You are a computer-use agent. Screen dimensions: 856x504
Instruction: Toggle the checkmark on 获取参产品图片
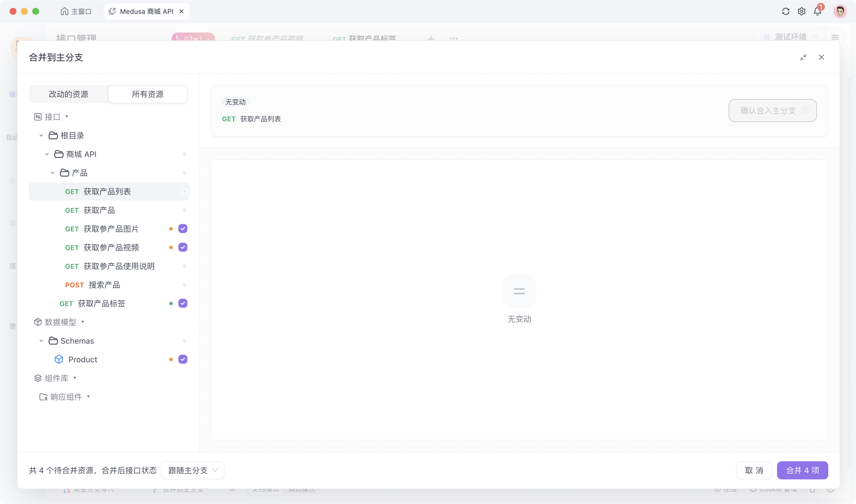(183, 229)
